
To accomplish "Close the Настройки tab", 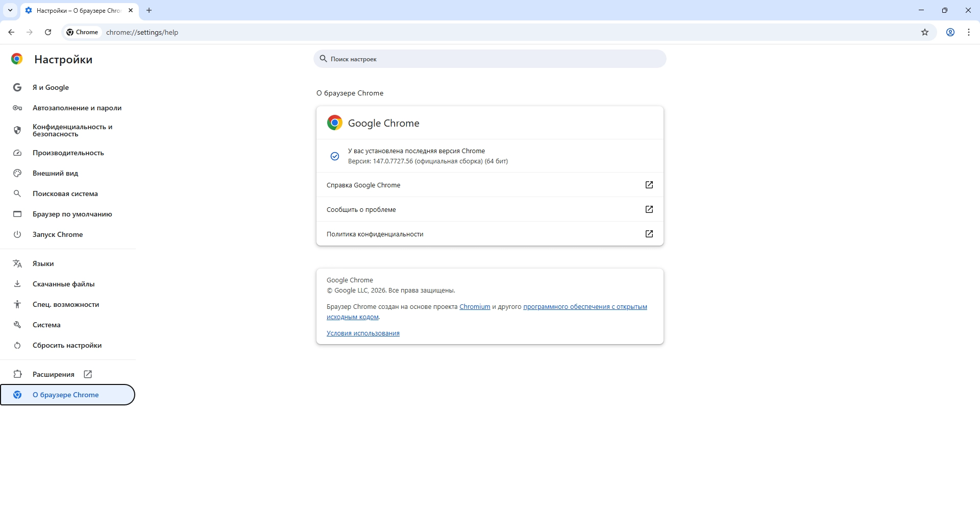I will click(131, 10).
